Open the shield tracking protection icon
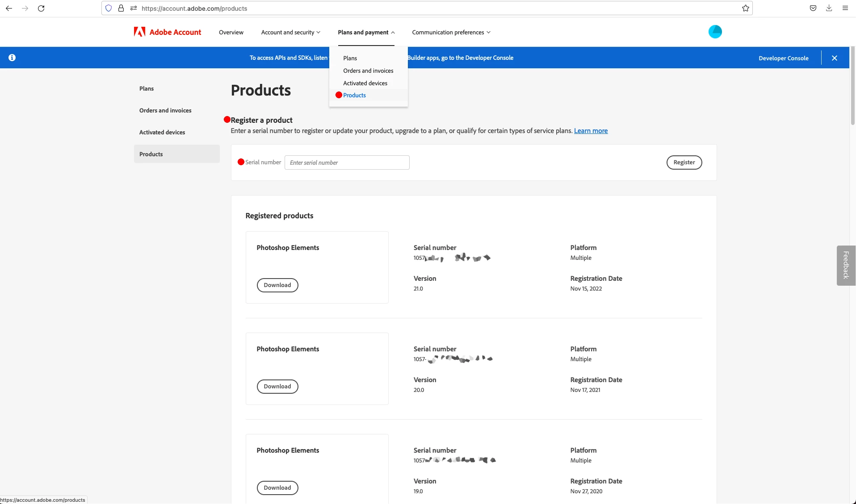856x504 pixels. coord(109,8)
